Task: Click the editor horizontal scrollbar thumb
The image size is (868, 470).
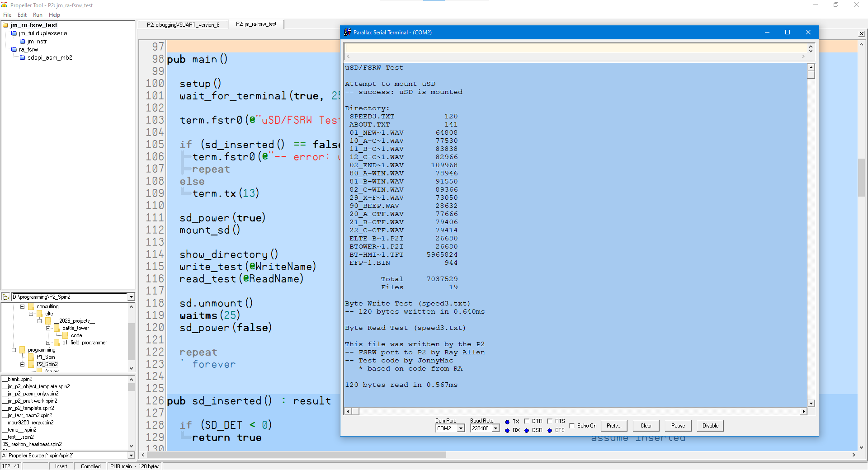Action: 296,455
